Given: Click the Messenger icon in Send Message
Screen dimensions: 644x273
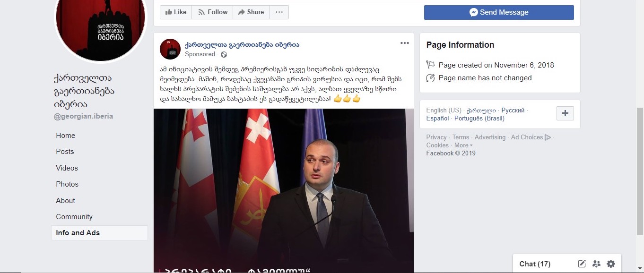Looking at the screenshot, I should 474,12.
